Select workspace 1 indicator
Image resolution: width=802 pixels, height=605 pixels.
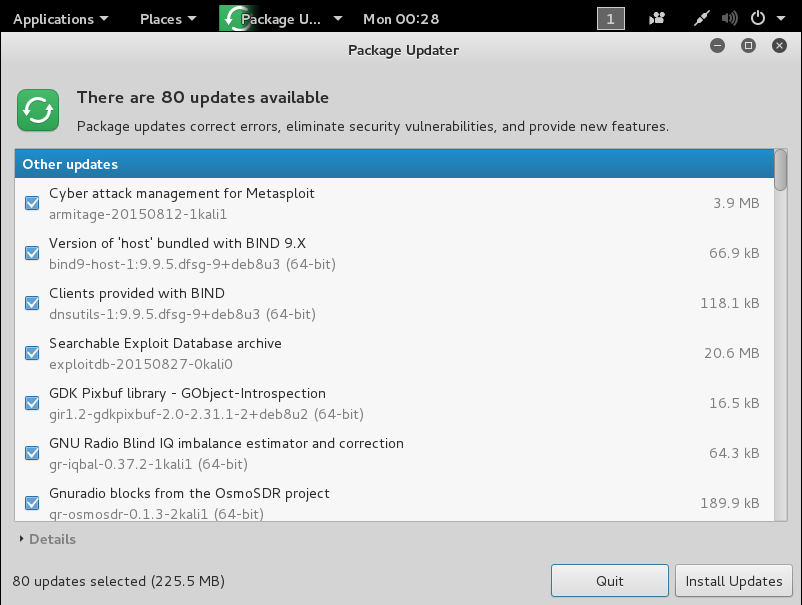click(611, 19)
